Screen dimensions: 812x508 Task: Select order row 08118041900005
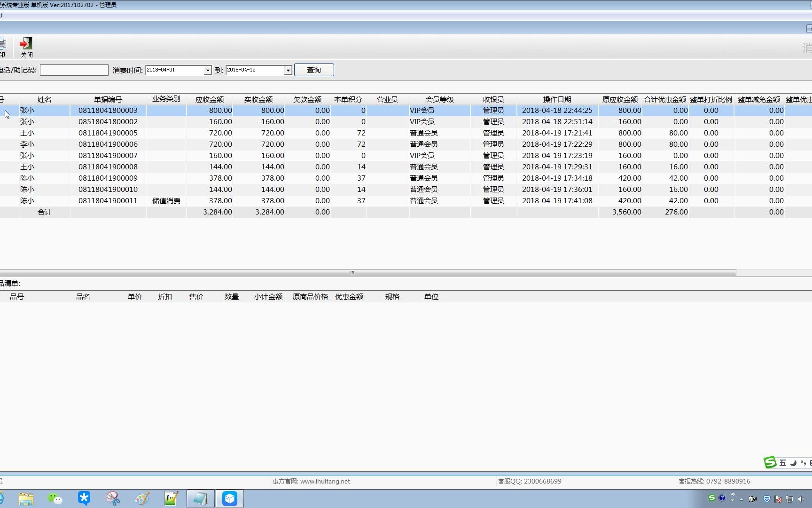pyautogui.click(x=406, y=133)
